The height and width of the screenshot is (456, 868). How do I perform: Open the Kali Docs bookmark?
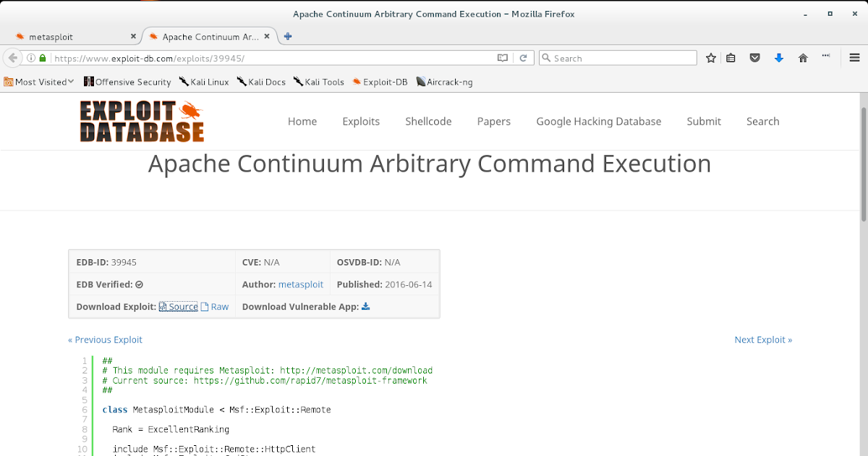[x=261, y=82]
